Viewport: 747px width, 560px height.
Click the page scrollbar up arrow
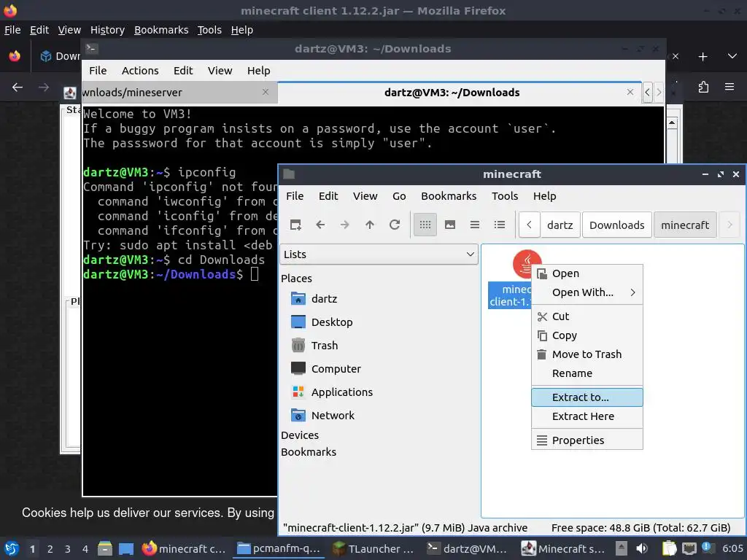point(672,122)
